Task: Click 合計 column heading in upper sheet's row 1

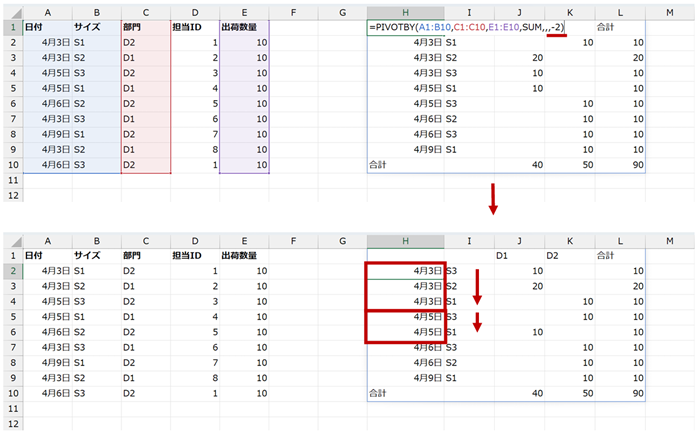Action: tap(620, 27)
